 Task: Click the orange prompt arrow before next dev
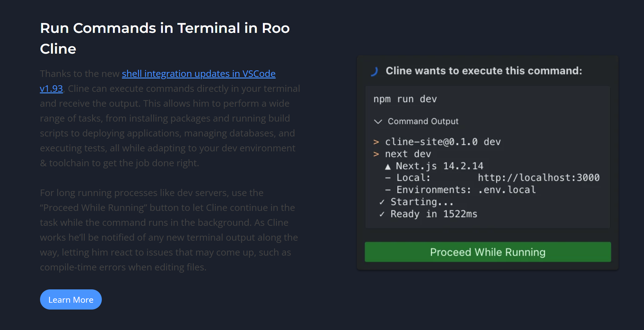click(376, 154)
